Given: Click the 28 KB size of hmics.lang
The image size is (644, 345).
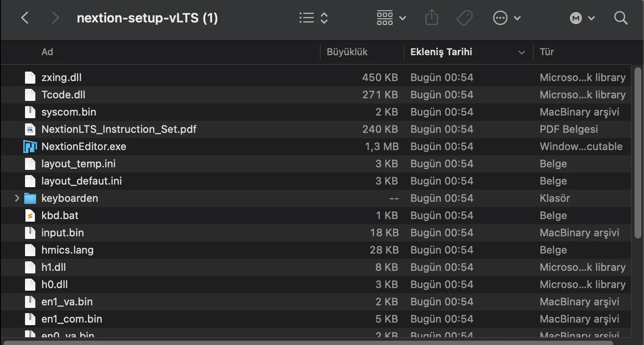Looking at the screenshot, I should pos(384,250).
